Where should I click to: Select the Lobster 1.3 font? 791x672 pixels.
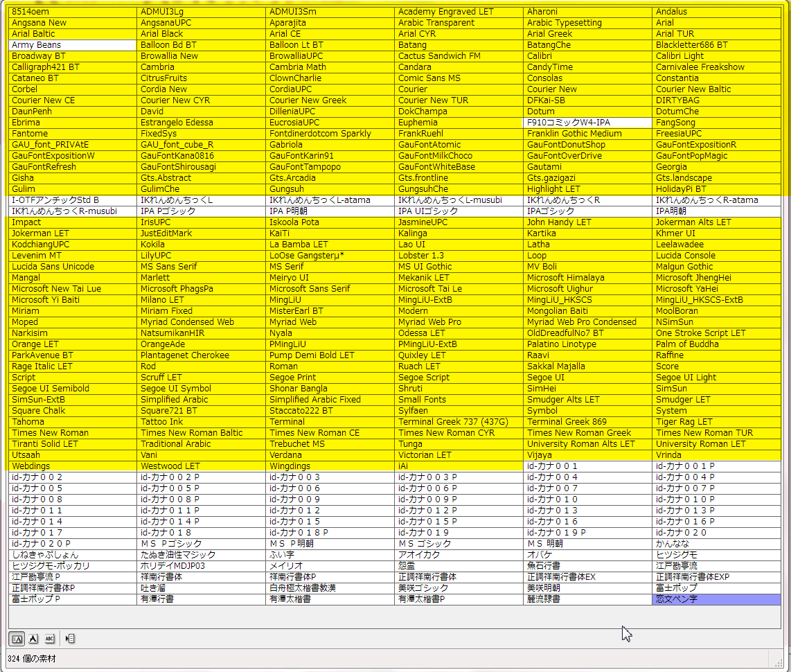(x=459, y=256)
